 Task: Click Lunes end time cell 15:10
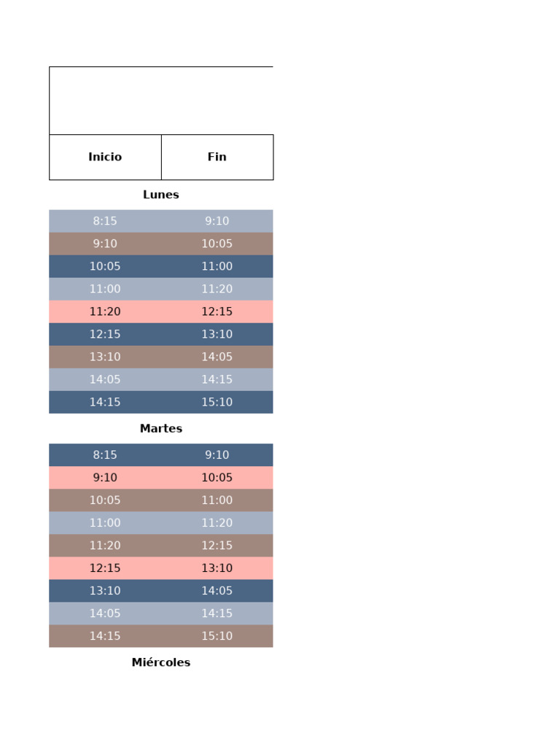pos(217,402)
